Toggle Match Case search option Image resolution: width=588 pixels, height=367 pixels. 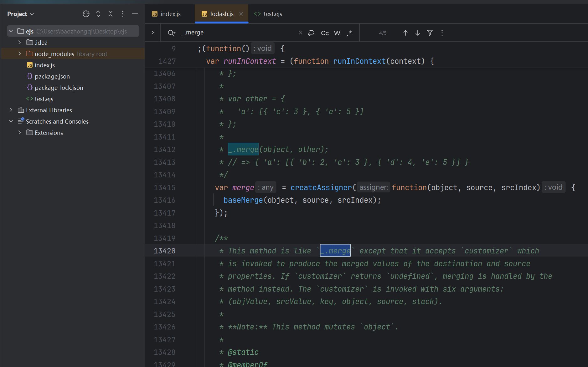pos(325,33)
